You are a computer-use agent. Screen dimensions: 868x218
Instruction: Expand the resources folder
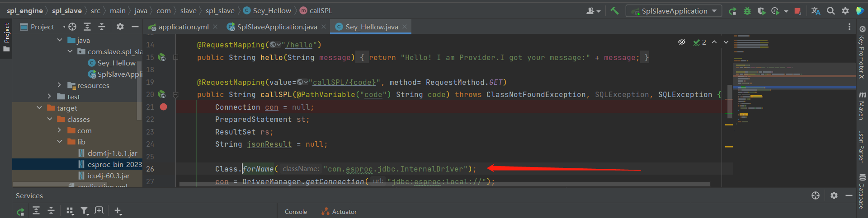point(59,85)
